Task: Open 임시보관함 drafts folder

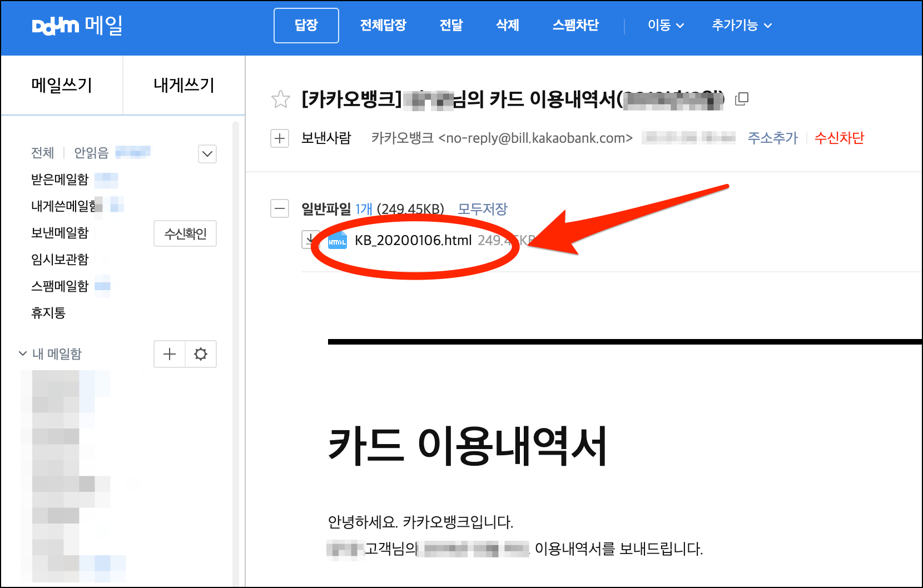Action: click(60, 260)
